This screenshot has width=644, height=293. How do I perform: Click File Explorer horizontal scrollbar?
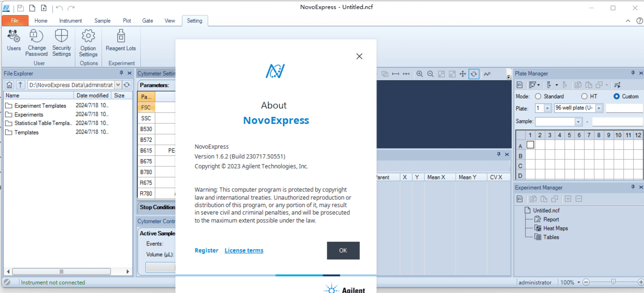tap(61, 271)
